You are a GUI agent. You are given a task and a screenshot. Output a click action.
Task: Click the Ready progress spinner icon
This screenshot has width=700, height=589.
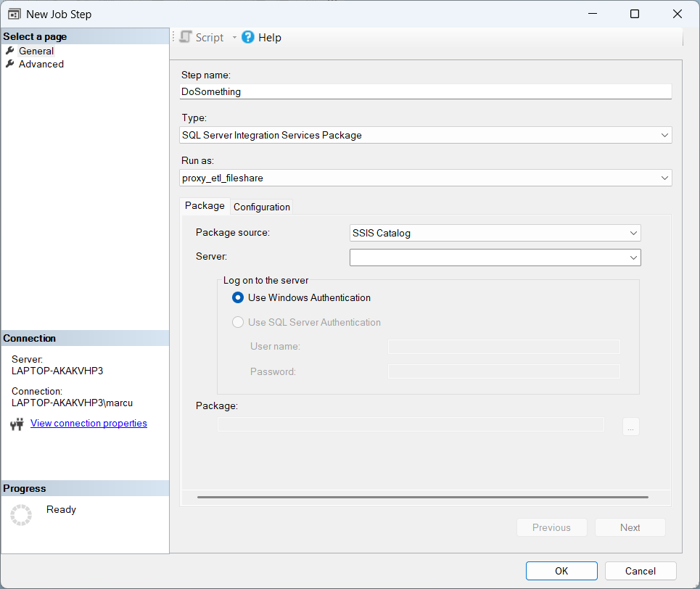(21, 515)
